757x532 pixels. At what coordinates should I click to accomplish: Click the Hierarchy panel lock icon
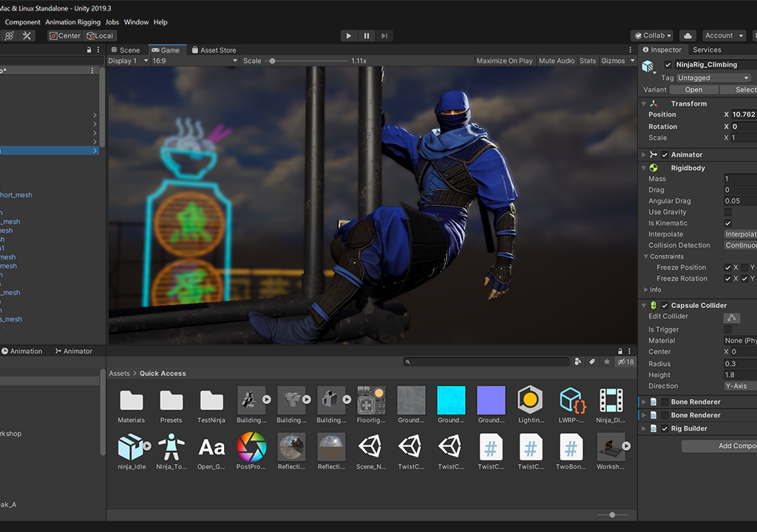[89, 50]
